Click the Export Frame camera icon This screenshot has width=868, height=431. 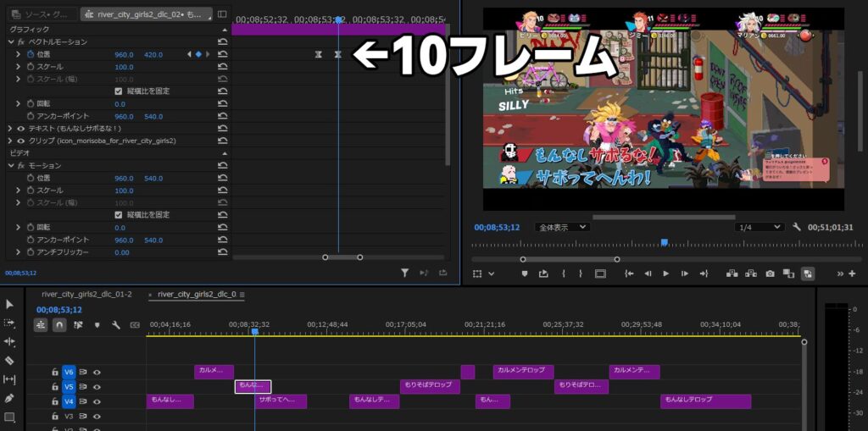click(x=770, y=274)
